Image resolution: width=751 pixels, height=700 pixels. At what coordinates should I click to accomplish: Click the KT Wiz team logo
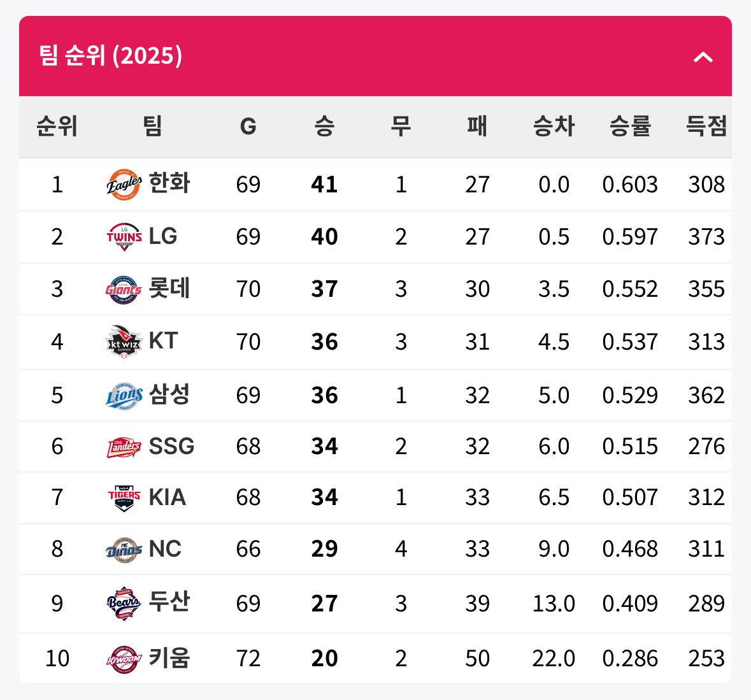click(124, 342)
